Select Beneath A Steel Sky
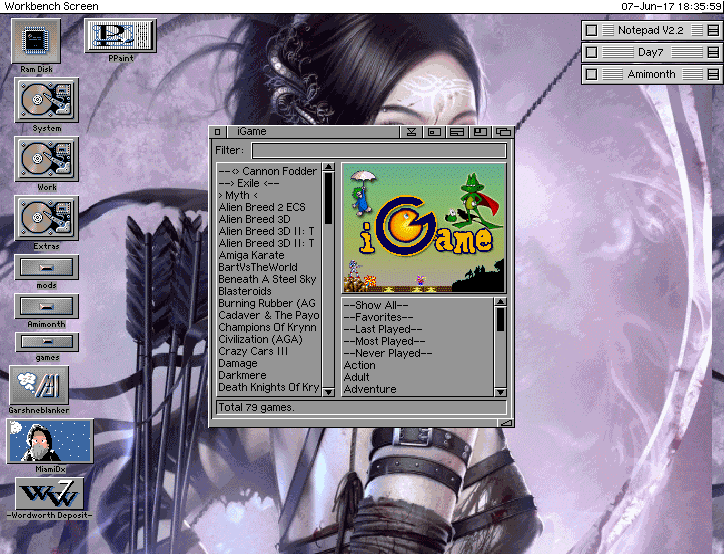This screenshot has width=724, height=554. (x=269, y=279)
